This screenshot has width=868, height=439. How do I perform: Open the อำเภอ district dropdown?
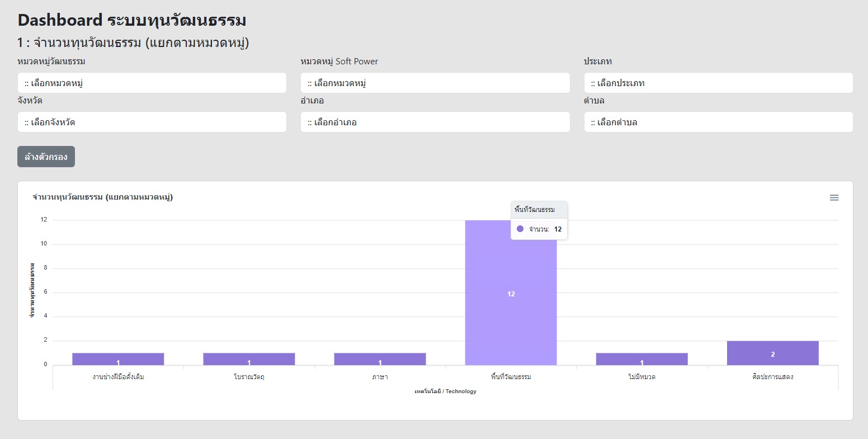tap(435, 122)
